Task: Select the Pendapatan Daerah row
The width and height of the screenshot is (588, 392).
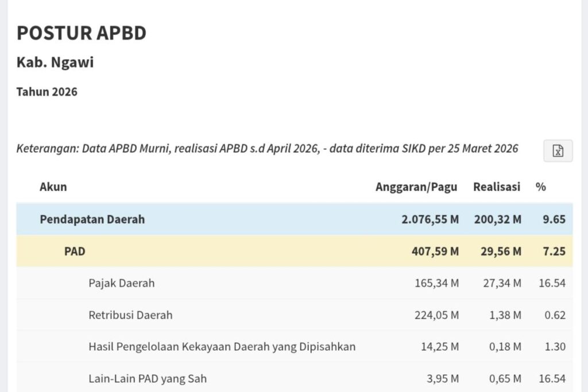Action: pyautogui.click(x=295, y=219)
